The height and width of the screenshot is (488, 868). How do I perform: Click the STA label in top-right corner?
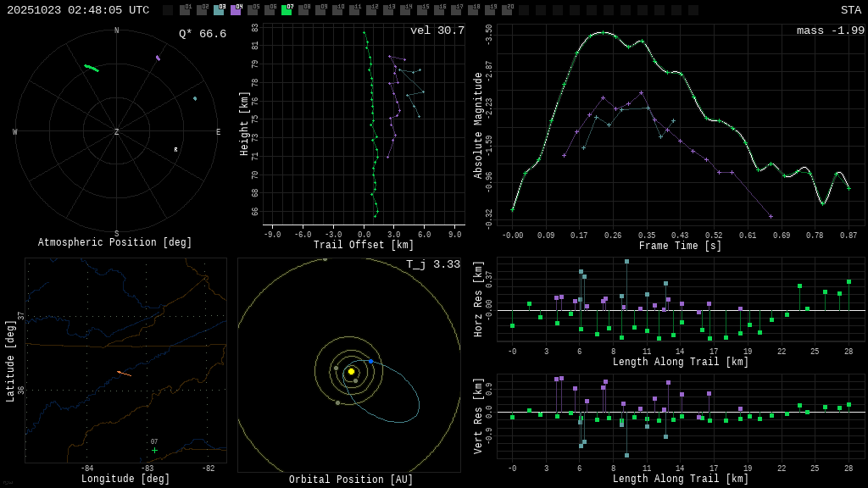tap(850, 10)
